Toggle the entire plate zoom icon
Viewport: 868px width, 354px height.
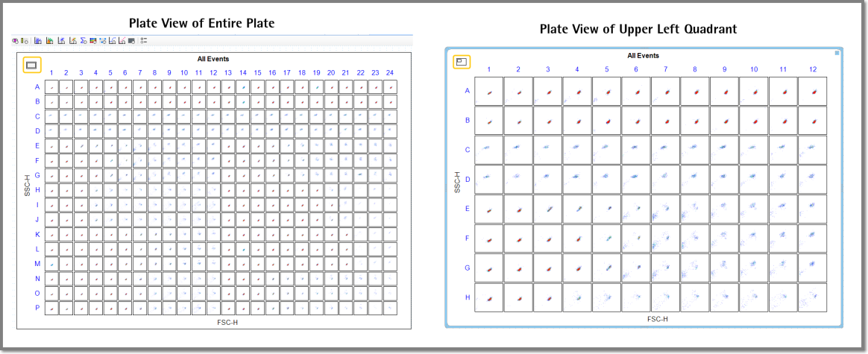click(31, 66)
